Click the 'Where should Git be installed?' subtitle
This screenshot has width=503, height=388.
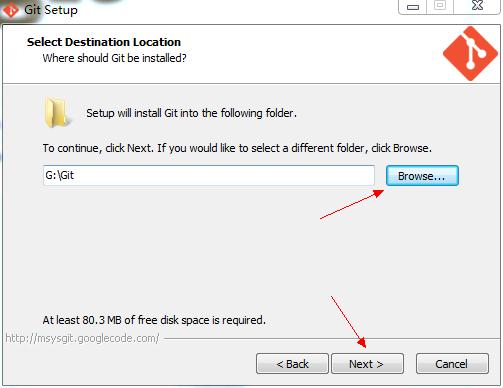coord(114,58)
